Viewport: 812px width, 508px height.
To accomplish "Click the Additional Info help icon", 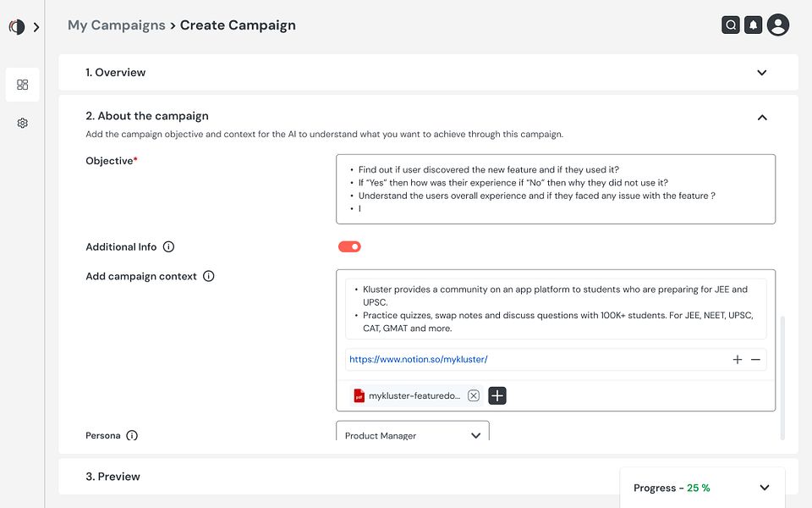I will 168,247.
